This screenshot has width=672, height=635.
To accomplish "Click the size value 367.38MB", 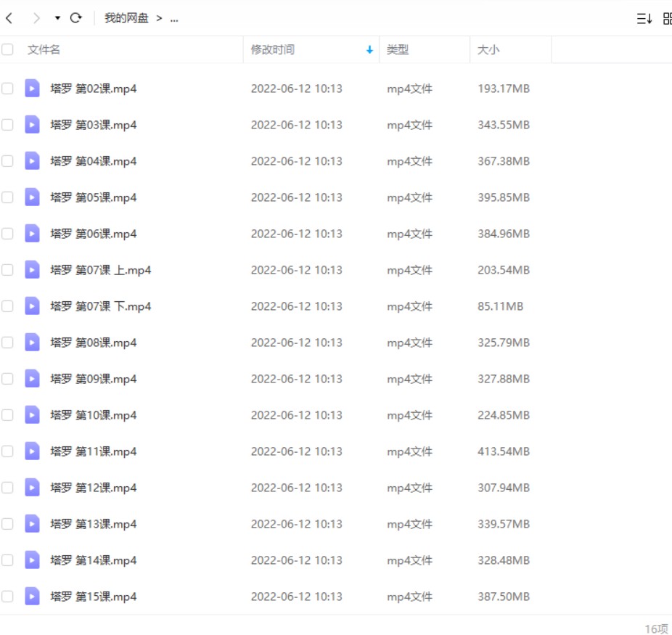I will click(504, 161).
